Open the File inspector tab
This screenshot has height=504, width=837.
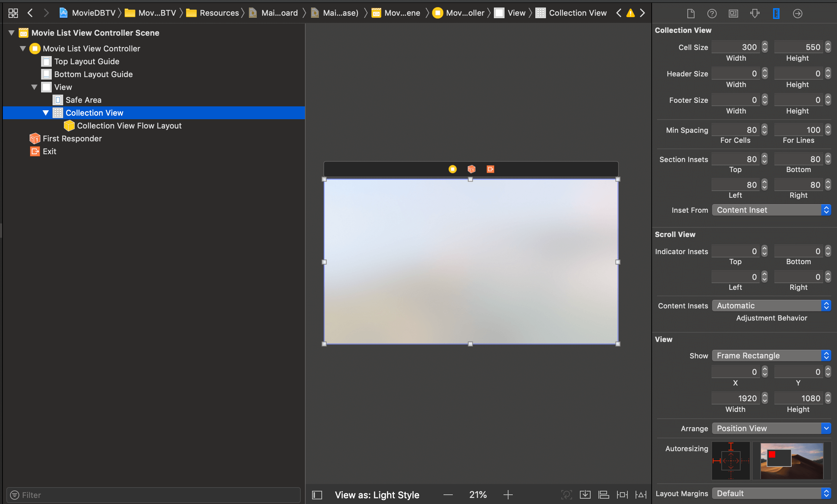[x=691, y=14]
